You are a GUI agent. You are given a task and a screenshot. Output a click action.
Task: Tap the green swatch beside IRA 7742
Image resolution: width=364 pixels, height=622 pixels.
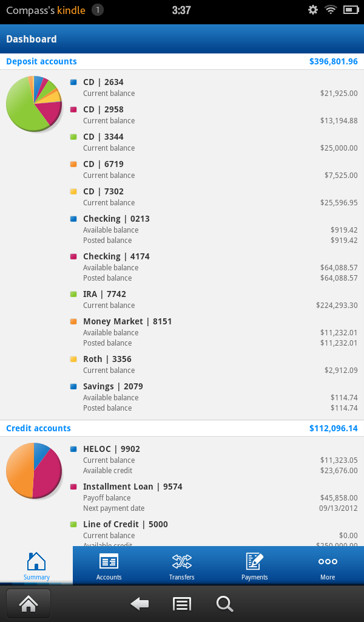tap(73, 294)
